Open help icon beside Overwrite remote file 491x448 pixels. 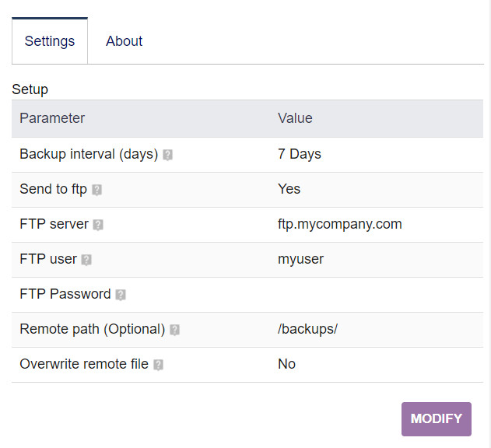tap(158, 365)
